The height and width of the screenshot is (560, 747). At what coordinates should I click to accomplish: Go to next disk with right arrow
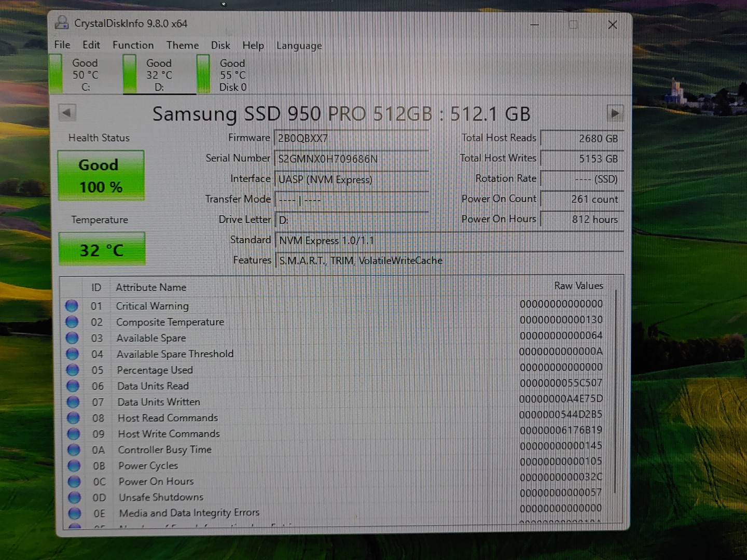[x=615, y=113]
